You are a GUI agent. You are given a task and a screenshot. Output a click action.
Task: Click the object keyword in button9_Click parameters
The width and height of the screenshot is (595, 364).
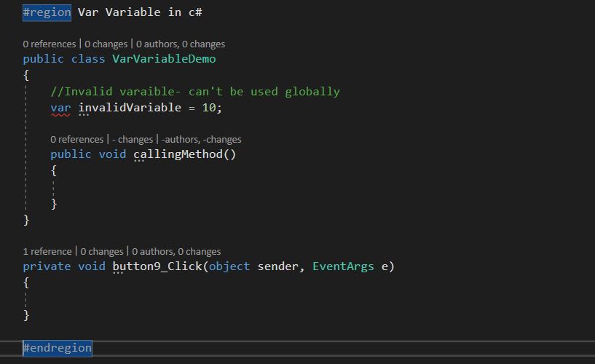[x=229, y=266]
